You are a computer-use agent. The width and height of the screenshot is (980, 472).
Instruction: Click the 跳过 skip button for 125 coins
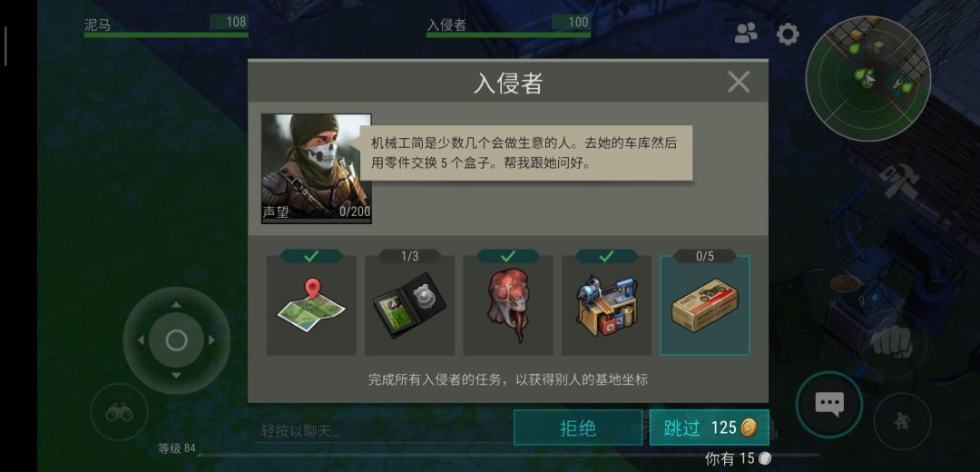click(x=710, y=428)
